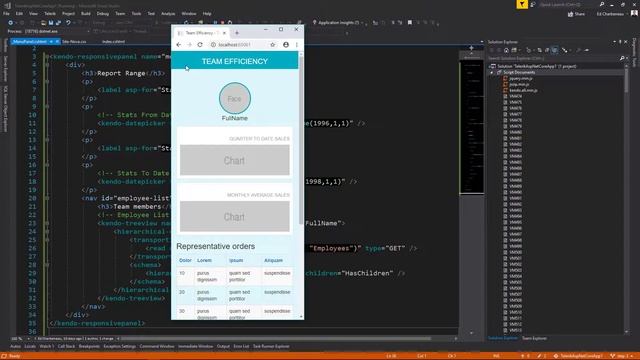
Task: Click the Face avatar circle in browser
Action: (x=235, y=98)
